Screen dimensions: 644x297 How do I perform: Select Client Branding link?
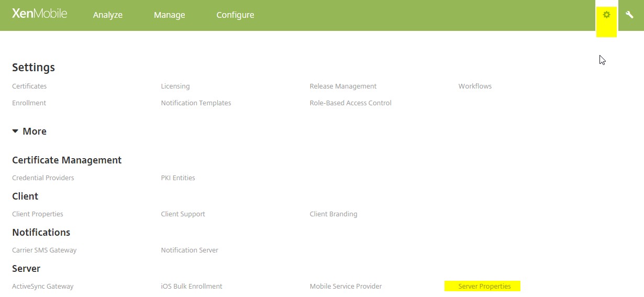tap(334, 214)
